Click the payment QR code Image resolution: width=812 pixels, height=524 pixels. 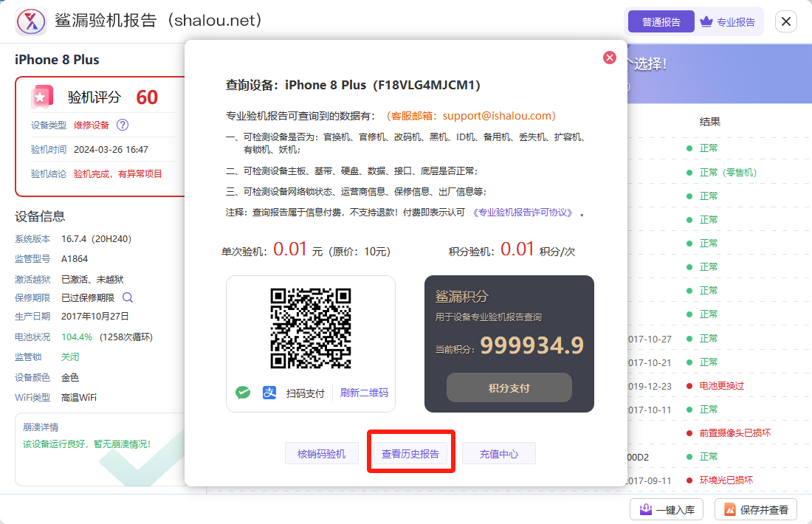311,328
